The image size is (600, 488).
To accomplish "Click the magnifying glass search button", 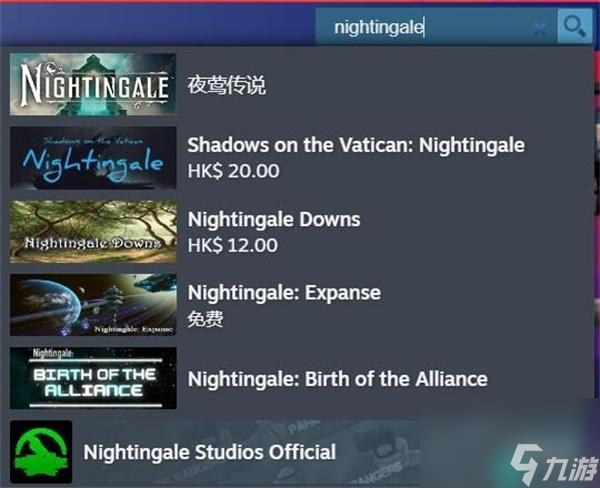I will 575,26.
